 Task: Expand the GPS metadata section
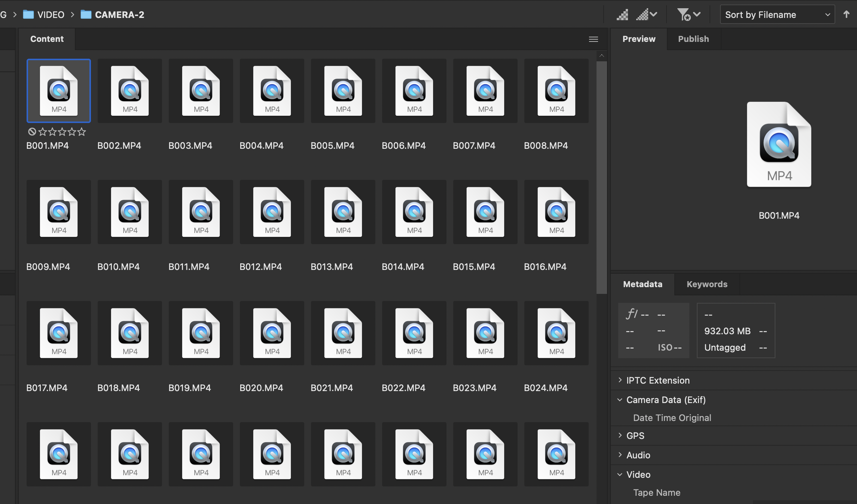[x=635, y=436]
